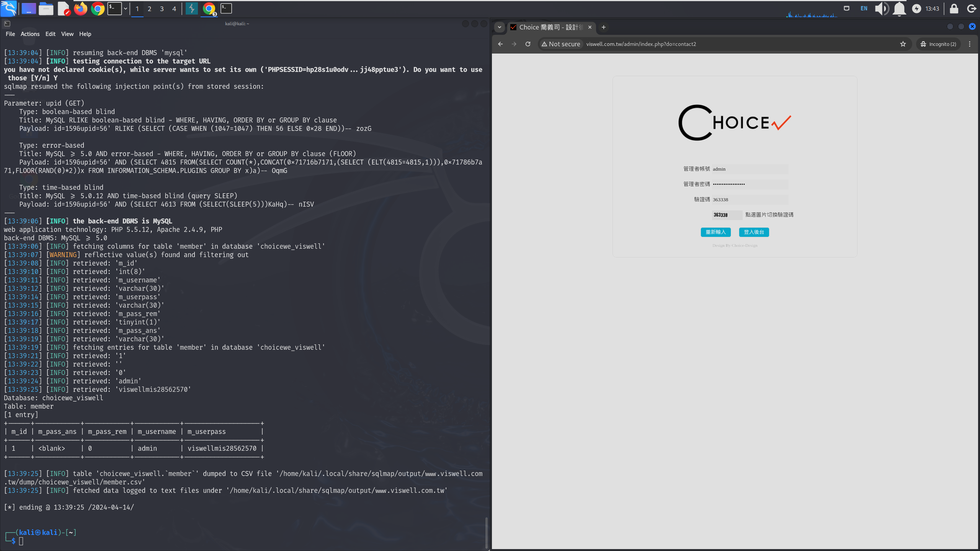Screen dimensions: 980x551
Task: Switch to workspace 1
Action: (x=137, y=9)
